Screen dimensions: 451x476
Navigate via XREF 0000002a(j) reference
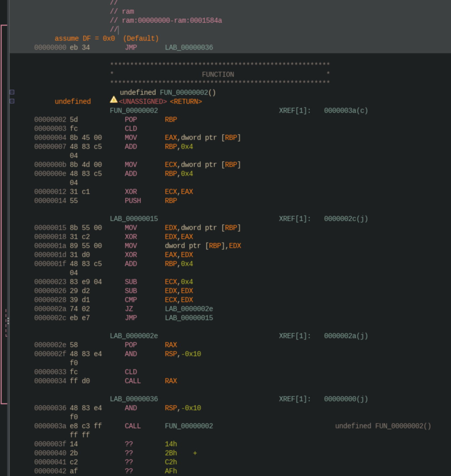tap(346, 336)
